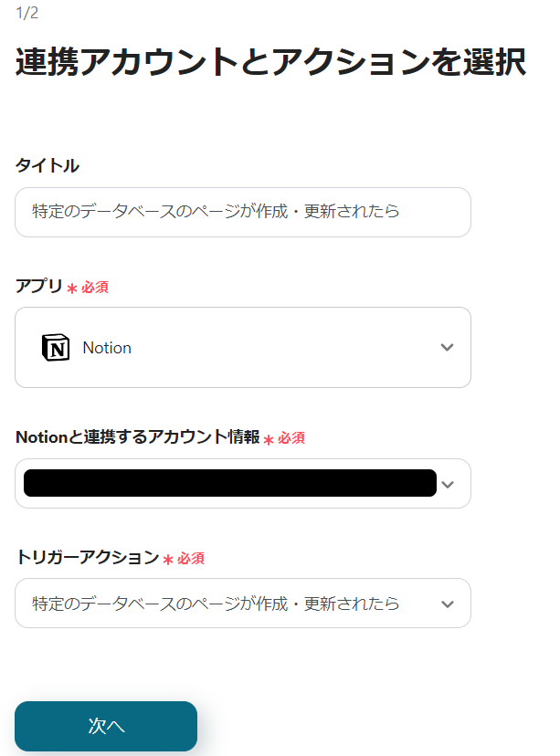The width and height of the screenshot is (560, 756).
Task: Click the blacked-out account selection field
Action: tap(229, 483)
